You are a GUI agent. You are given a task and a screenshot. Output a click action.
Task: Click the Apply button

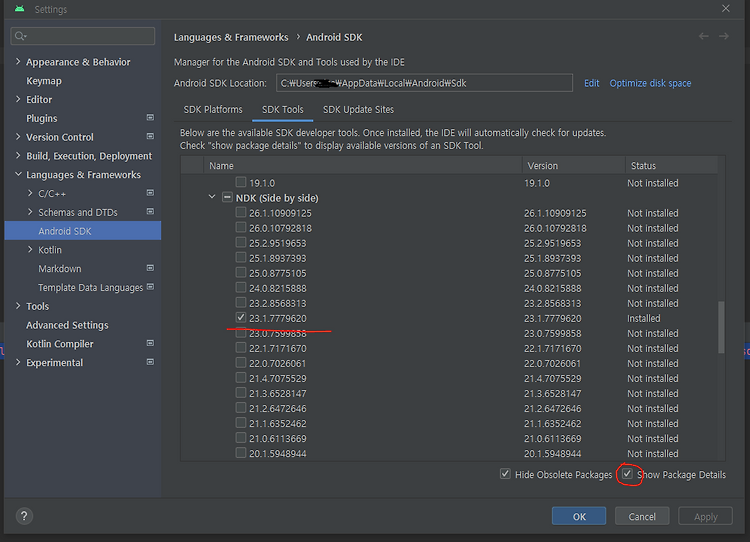click(706, 516)
